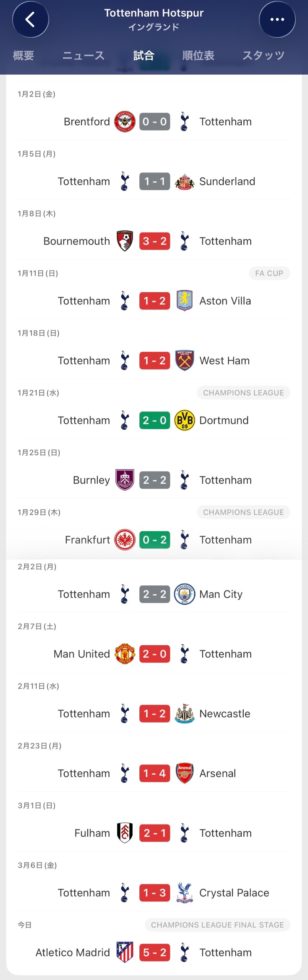Image resolution: width=308 pixels, height=980 pixels.
Task: Tap the Aston Villa crest
Action: coord(185,301)
